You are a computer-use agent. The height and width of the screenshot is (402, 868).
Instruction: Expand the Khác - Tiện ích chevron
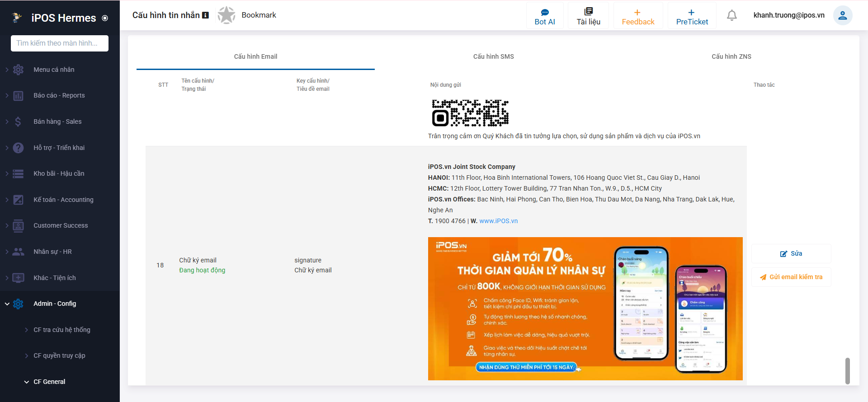click(7, 278)
